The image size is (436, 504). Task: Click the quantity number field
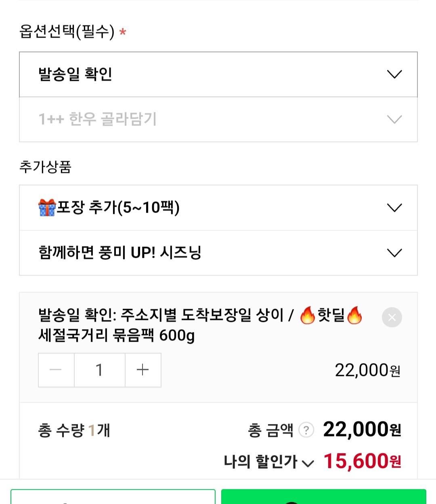pos(99,370)
